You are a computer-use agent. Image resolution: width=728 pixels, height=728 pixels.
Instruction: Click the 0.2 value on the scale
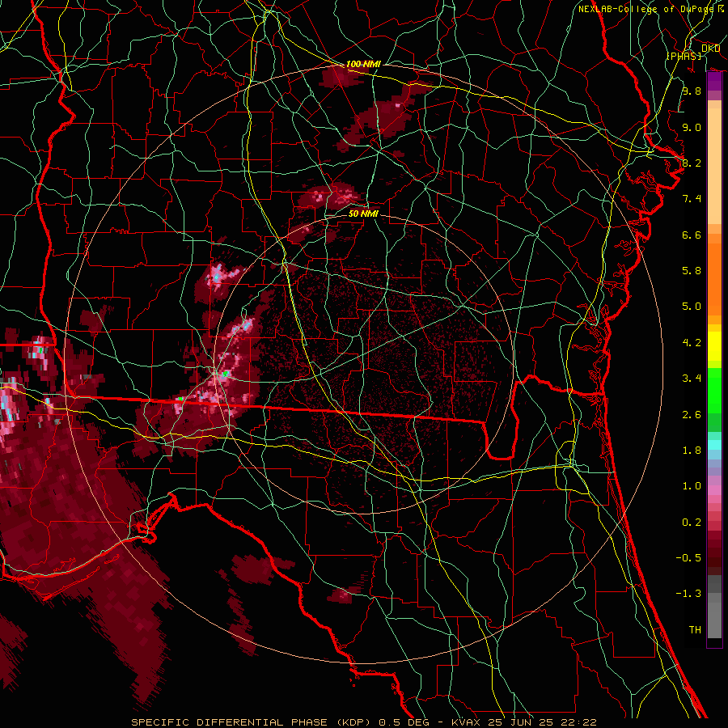[x=692, y=523]
